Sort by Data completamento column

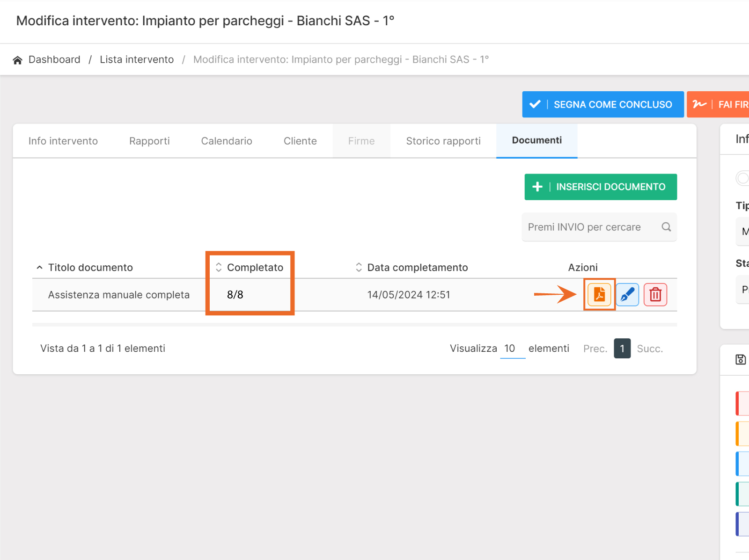[x=359, y=268]
